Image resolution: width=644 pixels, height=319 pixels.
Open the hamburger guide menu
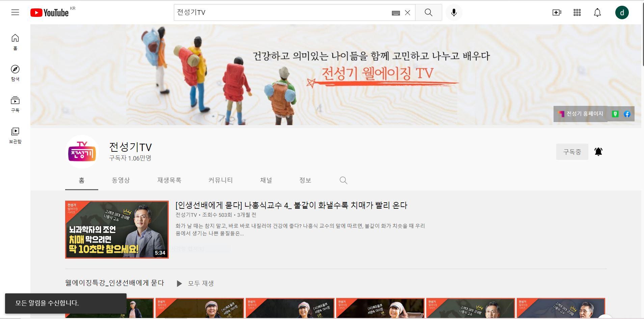pos(15,12)
